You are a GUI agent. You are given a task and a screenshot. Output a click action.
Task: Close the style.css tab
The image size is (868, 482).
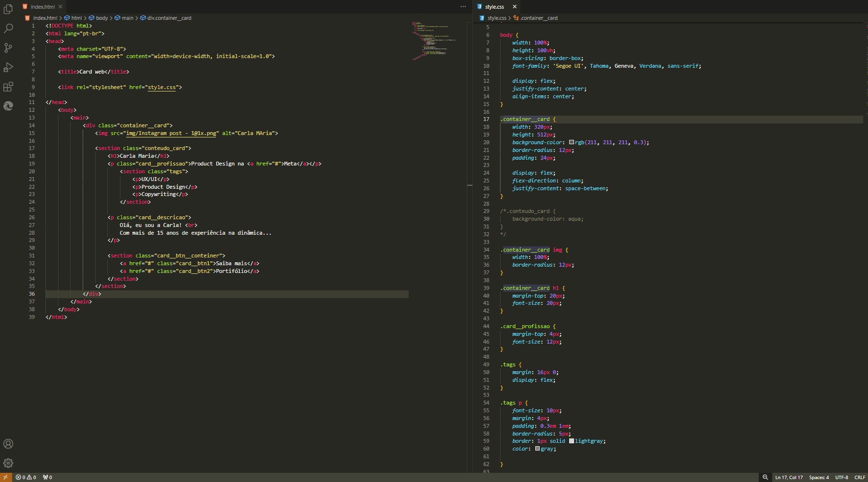515,7
